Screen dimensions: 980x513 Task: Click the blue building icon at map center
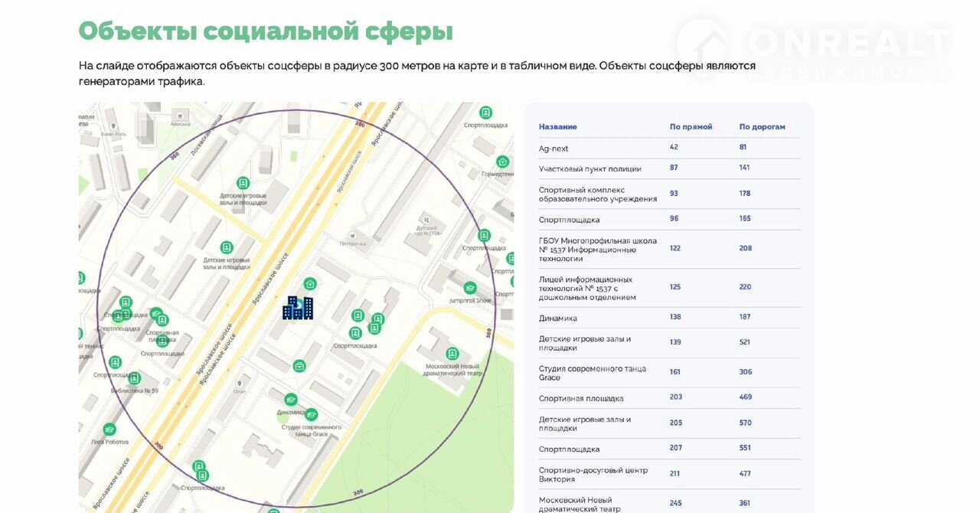(298, 308)
